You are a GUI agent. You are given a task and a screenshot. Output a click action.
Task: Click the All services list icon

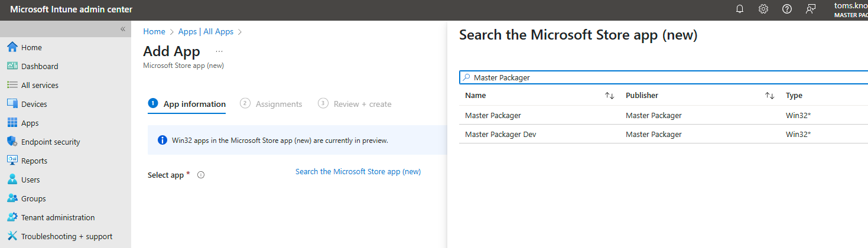pyautogui.click(x=12, y=85)
